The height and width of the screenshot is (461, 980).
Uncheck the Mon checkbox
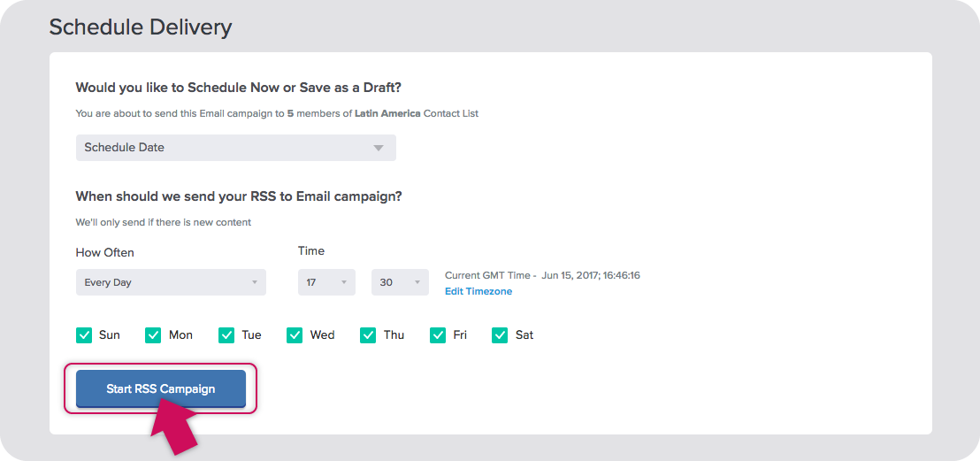(x=153, y=335)
